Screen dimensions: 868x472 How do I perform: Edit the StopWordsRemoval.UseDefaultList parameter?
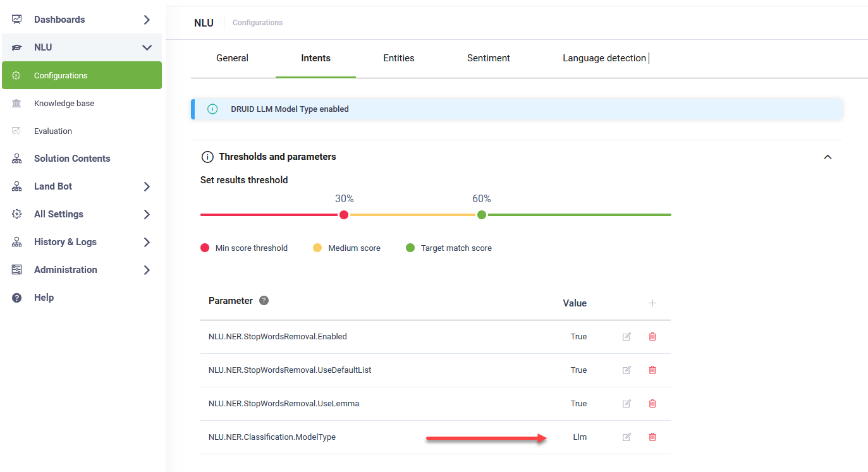[x=627, y=370]
